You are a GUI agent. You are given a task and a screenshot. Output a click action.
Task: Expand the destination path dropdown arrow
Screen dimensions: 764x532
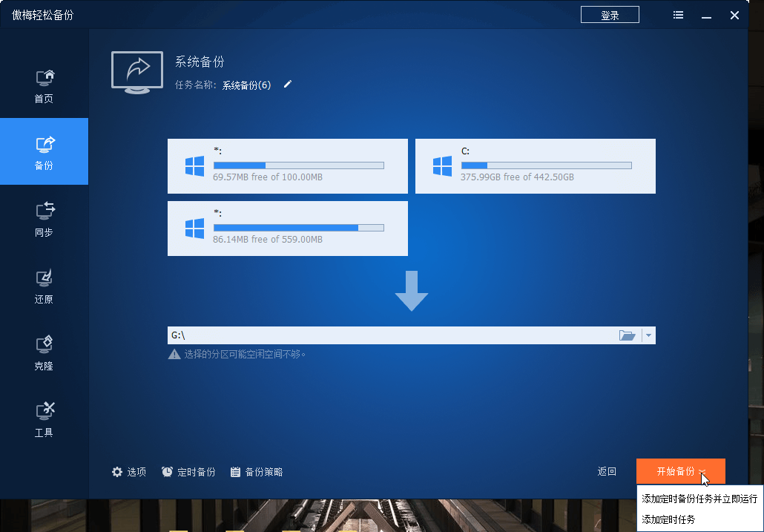(649, 336)
